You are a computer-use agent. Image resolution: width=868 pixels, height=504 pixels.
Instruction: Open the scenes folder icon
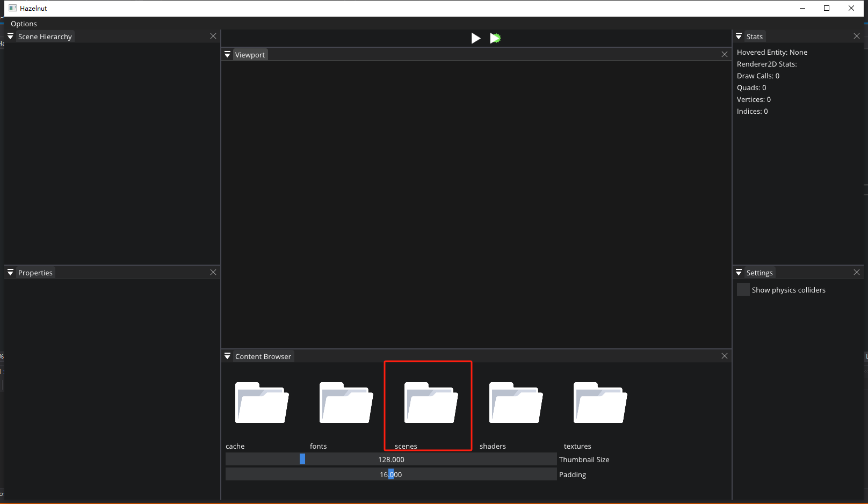431,403
